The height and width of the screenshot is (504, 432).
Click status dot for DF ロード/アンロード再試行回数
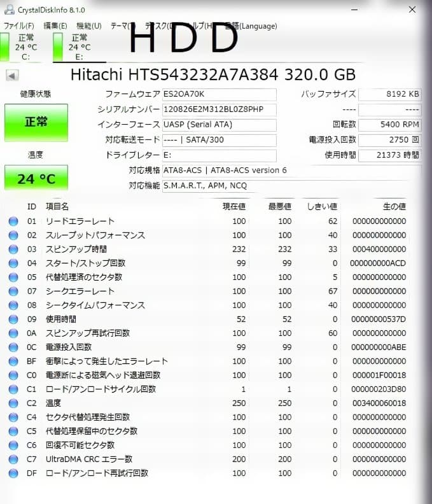pyautogui.click(x=13, y=473)
